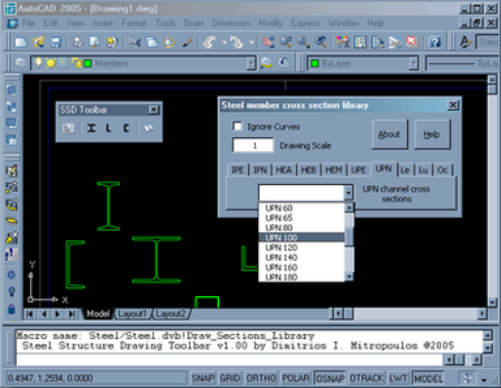
Task: Click the Help button in library dialog
Action: (432, 134)
